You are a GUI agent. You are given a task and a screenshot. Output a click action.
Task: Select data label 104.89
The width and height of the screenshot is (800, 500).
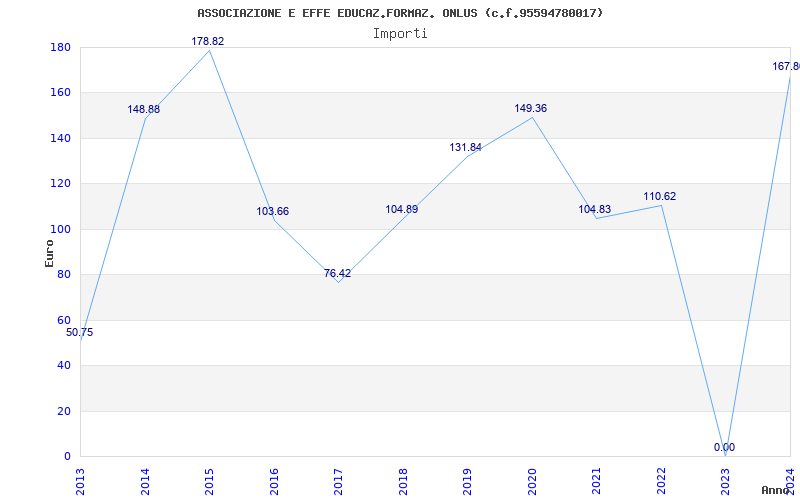(x=402, y=209)
